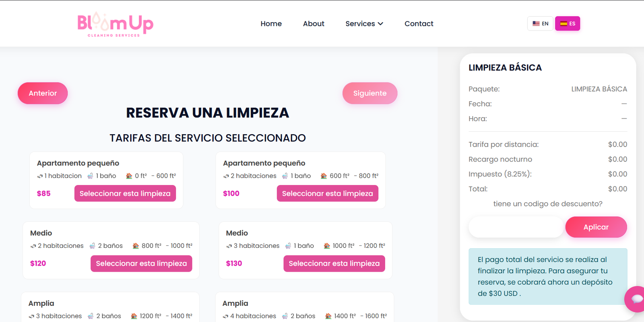Image resolution: width=644 pixels, height=322 pixels.
Task: Click the US flag icon on EN button
Action: [x=536, y=23]
